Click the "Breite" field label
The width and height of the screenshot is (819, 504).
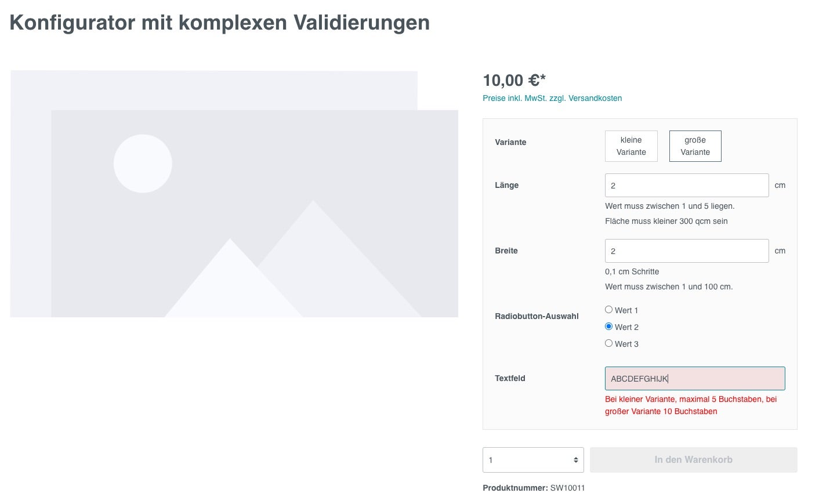[x=506, y=251]
